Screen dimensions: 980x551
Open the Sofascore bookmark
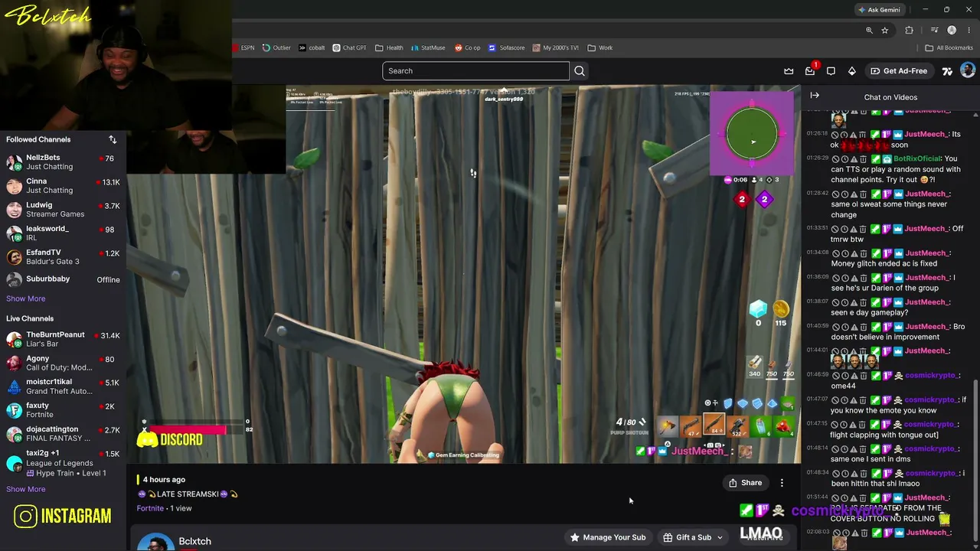click(x=507, y=47)
